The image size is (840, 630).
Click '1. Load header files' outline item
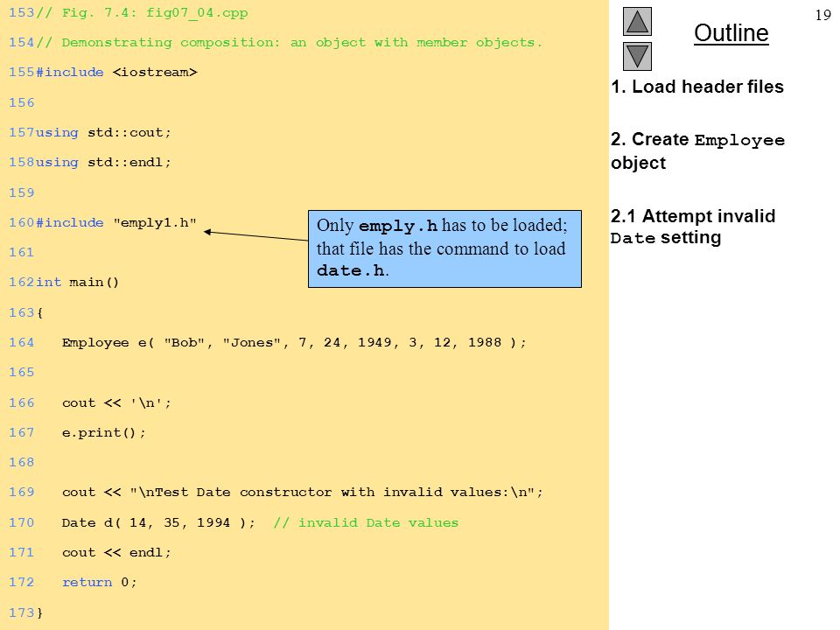coord(697,87)
